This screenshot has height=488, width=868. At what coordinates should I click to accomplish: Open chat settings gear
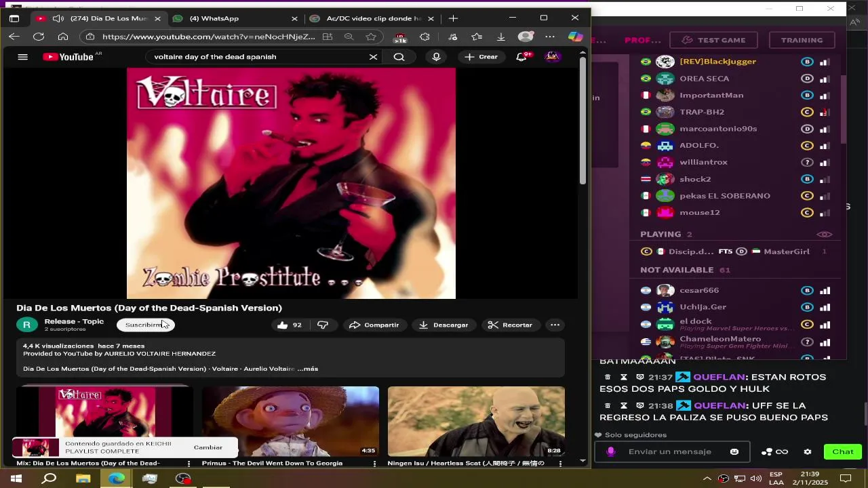point(807,452)
